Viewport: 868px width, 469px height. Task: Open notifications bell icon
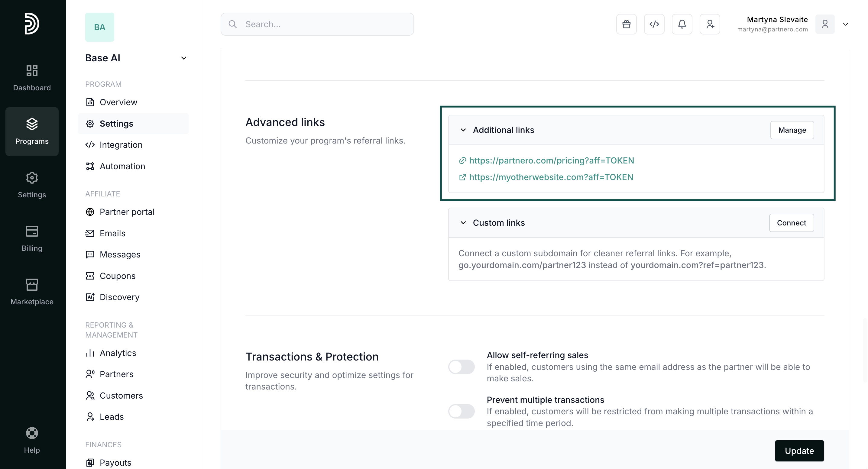click(682, 24)
